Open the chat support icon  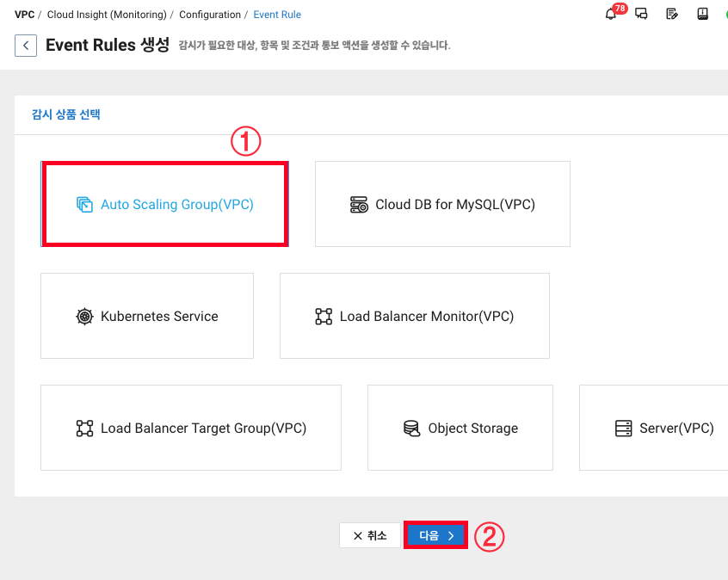point(641,14)
